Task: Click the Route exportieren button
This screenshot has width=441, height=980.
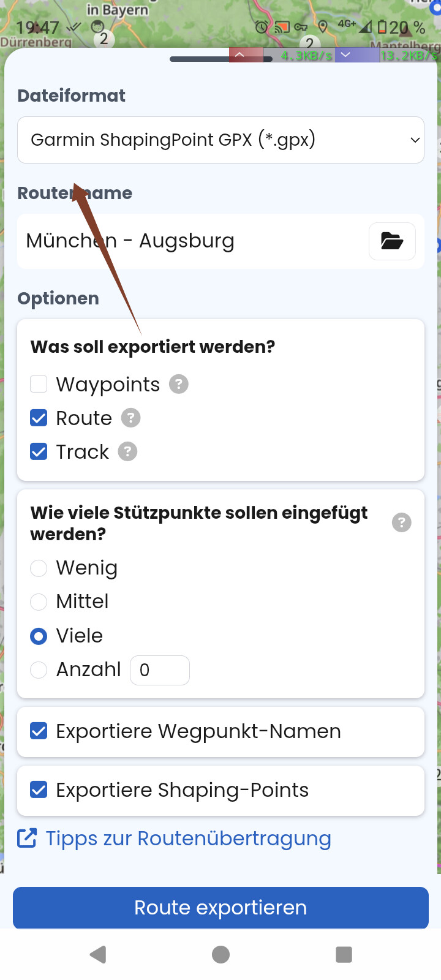Action: tap(221, 908)
